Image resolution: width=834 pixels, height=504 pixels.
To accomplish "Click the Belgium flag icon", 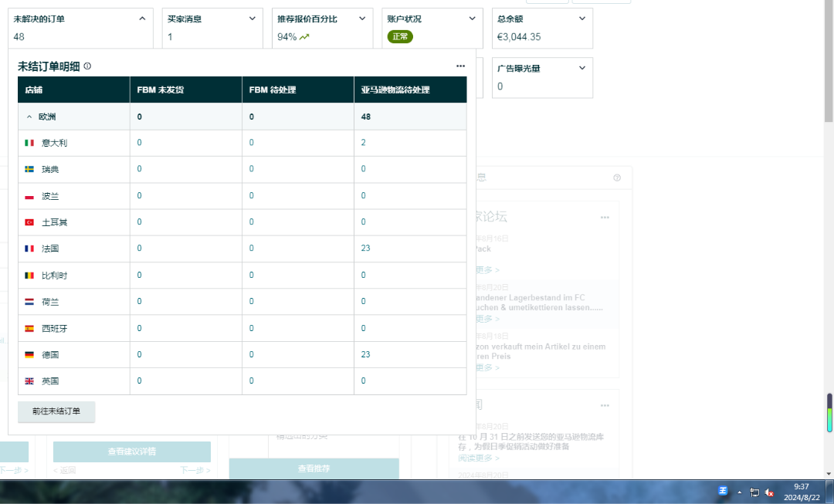I will 29,276.
